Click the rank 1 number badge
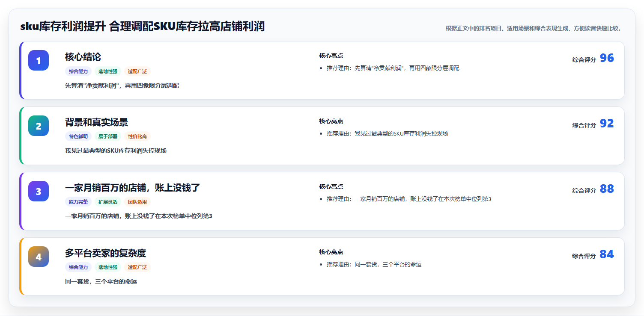 39,60
